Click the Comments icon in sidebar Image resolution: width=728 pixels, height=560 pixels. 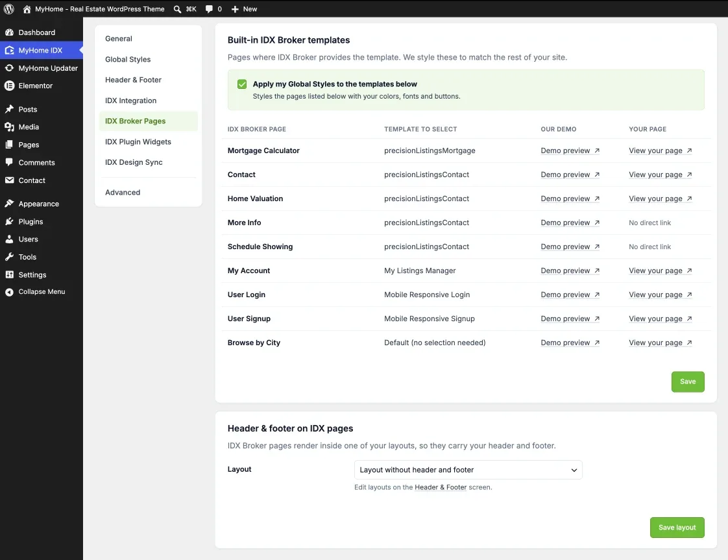pyautogui.click(x=9, y=162)
